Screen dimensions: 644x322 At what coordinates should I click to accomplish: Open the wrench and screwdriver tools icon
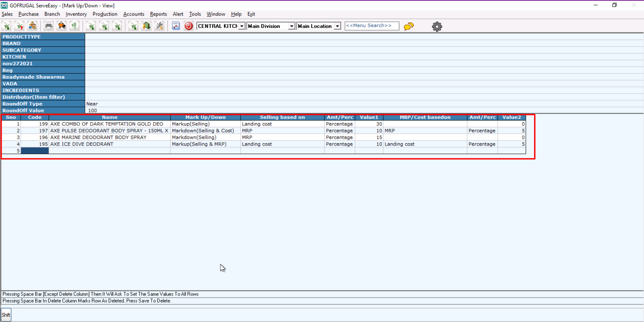[159, 26]
